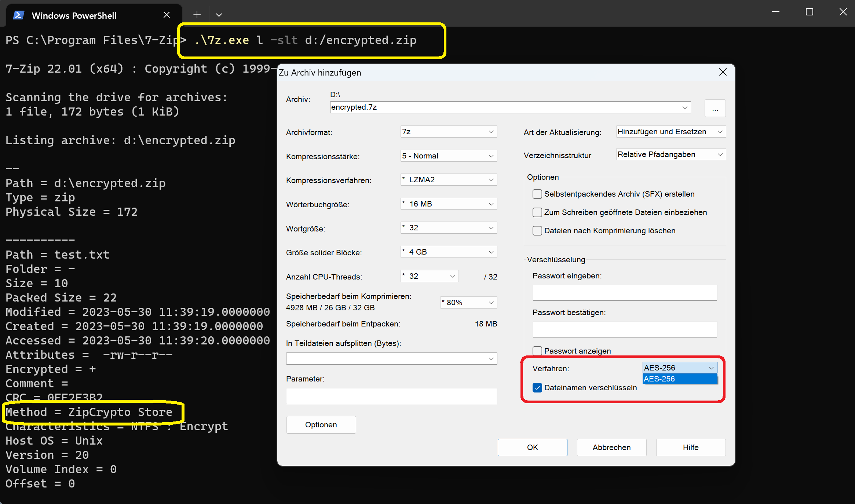855x504 pixels.
Task: Click the PowerShell icon in the tab
Action: [18, 15]
